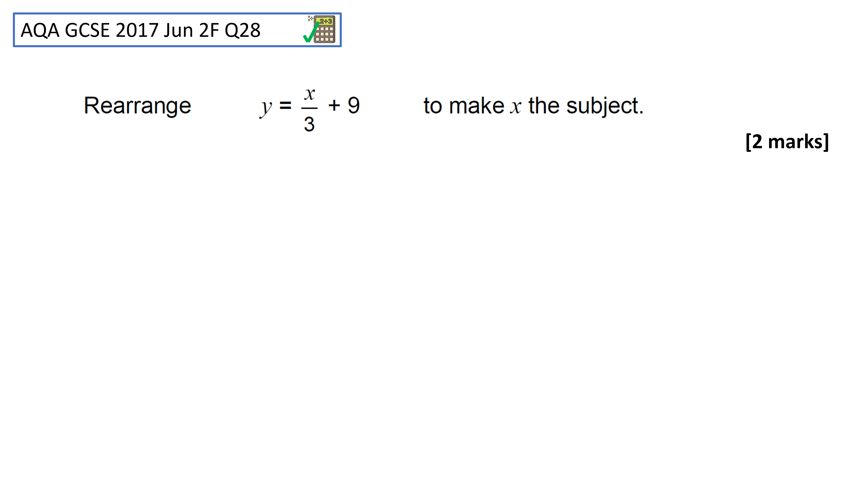Image resolution: width=868 pixels, height=488 pixels.
Task: Click 'AQA' in the title box
Action: 40,30
